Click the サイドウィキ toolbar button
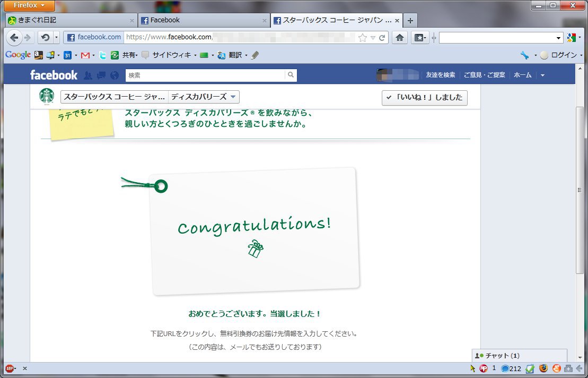The image size is (588, 378). pyautogui.click(x=168, y=55)
